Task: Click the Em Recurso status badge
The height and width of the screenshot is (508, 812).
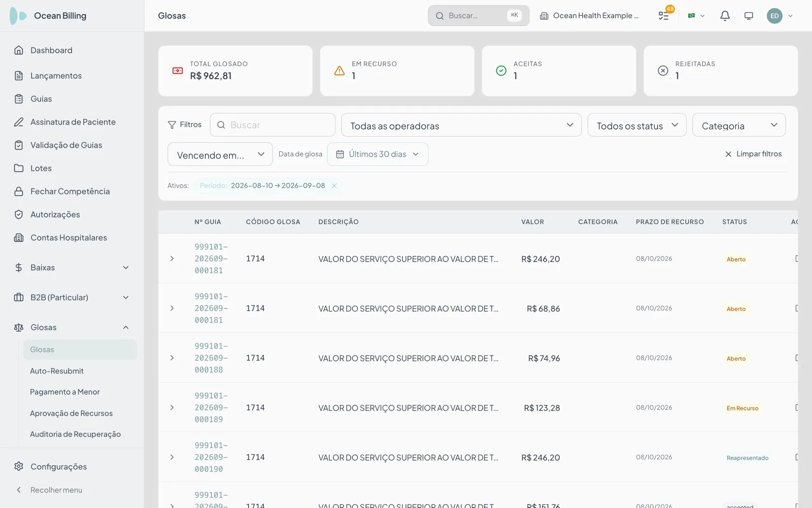Action: (742, 408)
